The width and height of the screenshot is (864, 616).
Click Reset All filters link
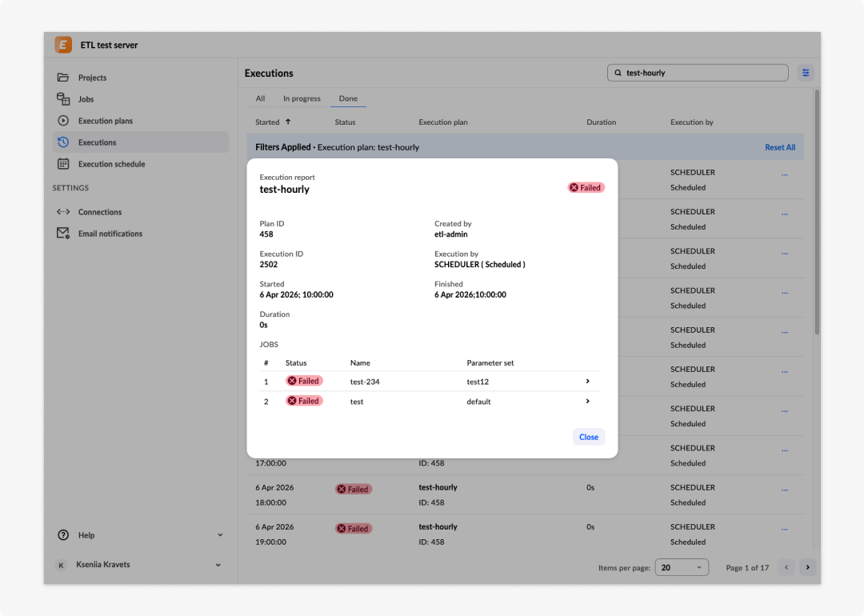point(780,147)
